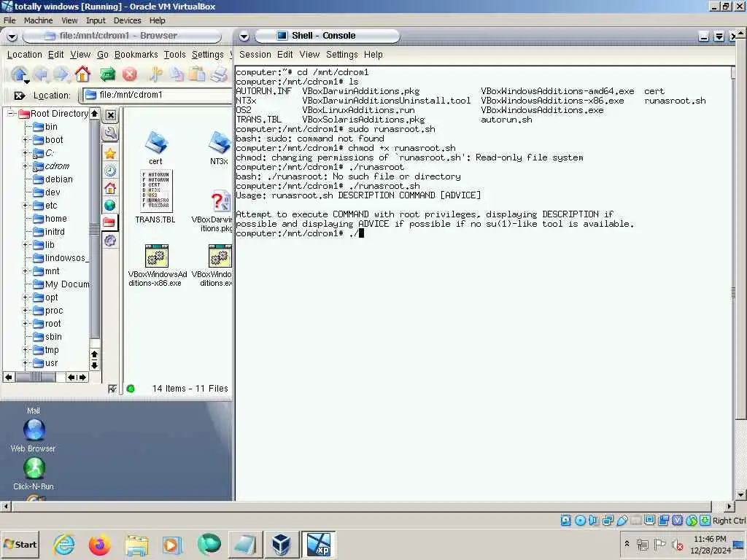Viewport: 747px width, 560px height.
Task: Stop loading with the red X icon
Action: (x=129, y=74)
